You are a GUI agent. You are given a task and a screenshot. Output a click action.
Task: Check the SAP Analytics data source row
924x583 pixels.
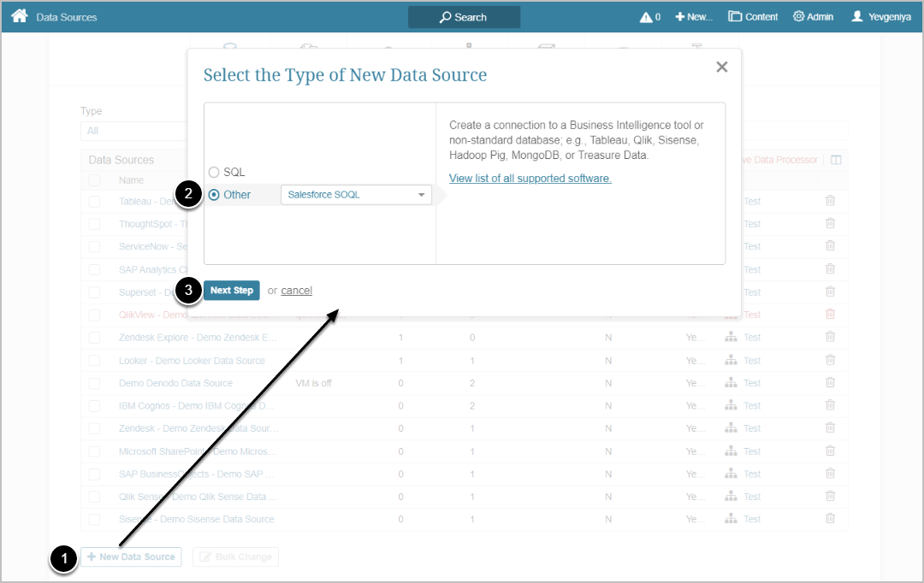coord(94,270)
